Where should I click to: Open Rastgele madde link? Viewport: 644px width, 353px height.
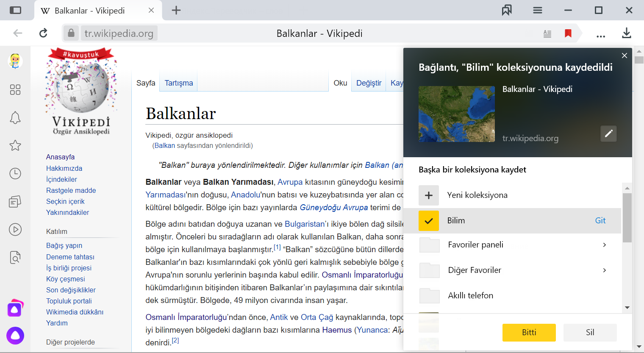[71, 190]
